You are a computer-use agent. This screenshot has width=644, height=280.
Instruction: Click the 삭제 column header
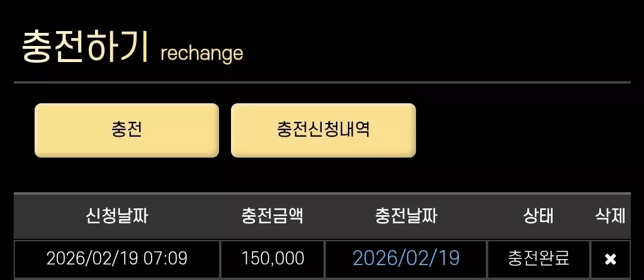[611, 216]
